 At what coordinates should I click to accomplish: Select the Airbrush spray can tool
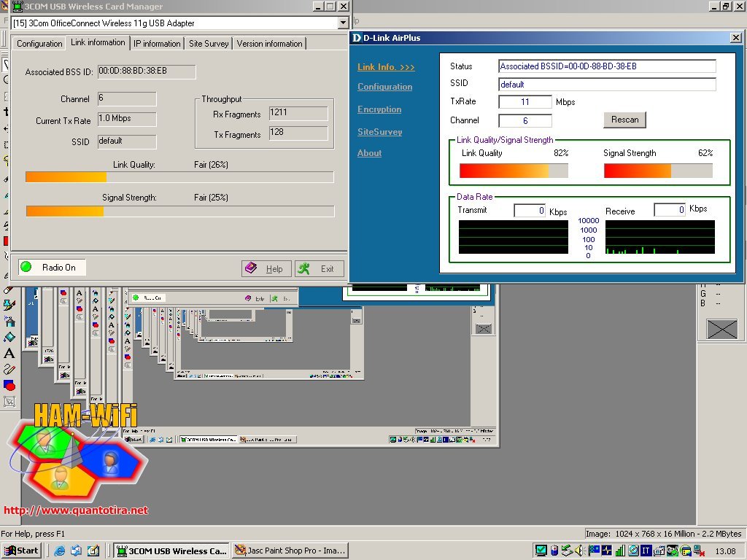9,322
